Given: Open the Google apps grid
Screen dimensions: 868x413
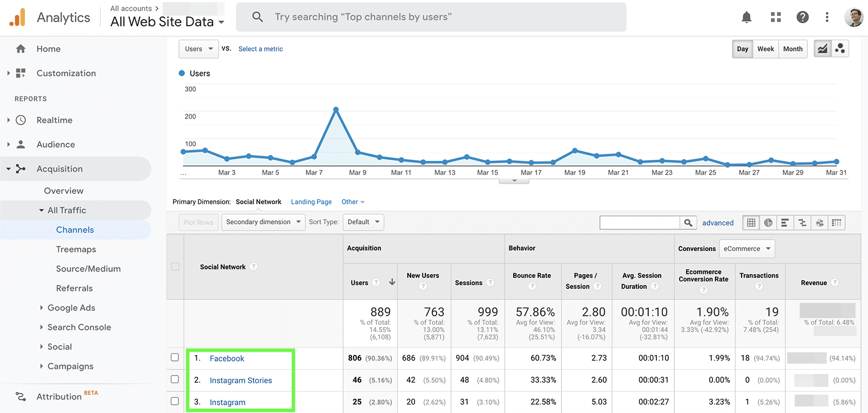Looking at the screenshot, I should [x=776, y=17].
